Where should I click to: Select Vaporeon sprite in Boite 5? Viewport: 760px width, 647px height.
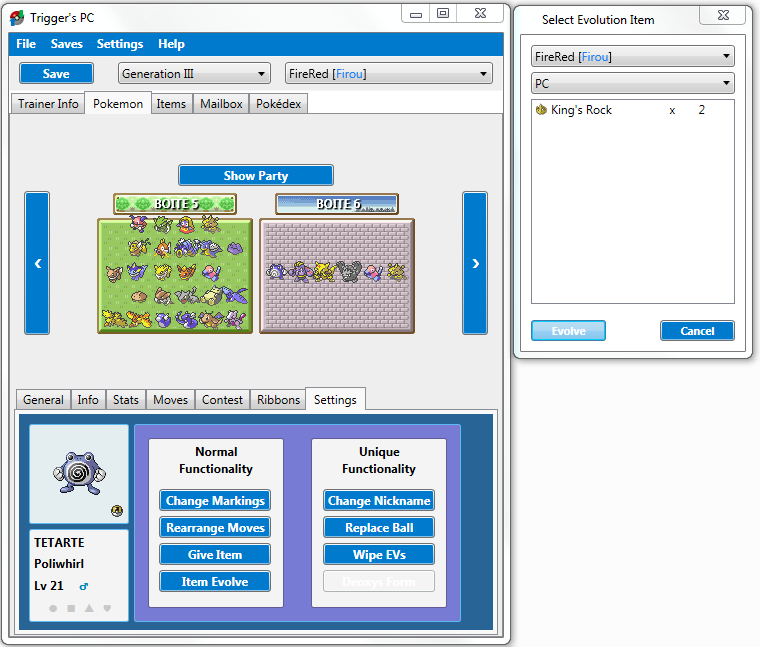click(137, 271)
